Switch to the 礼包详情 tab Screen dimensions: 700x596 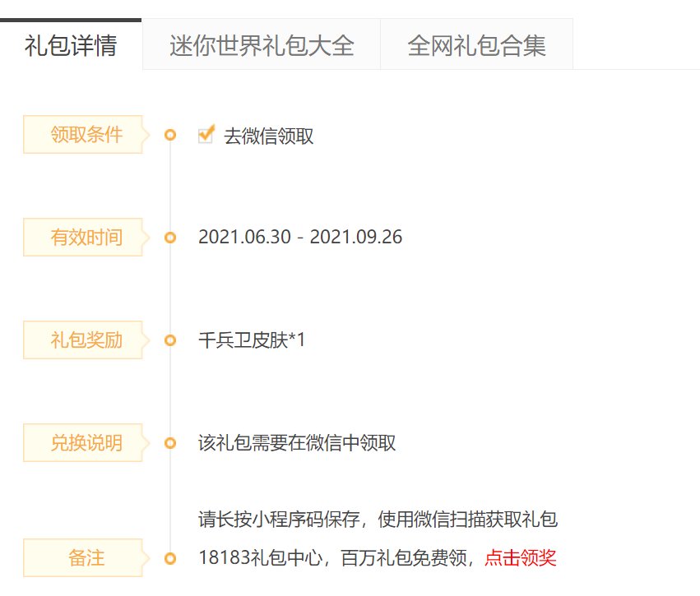[x=71, y=44]
